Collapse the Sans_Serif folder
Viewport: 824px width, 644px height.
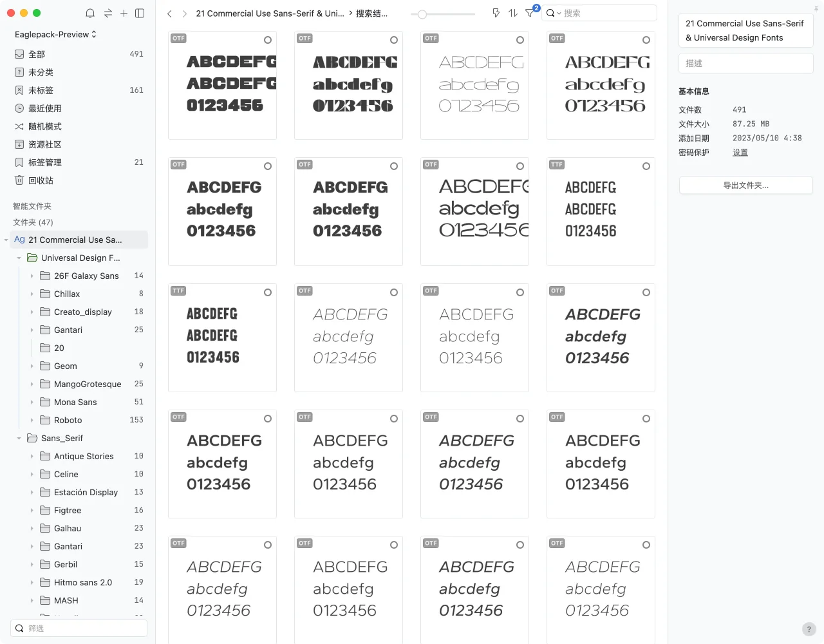pos(19,438)
